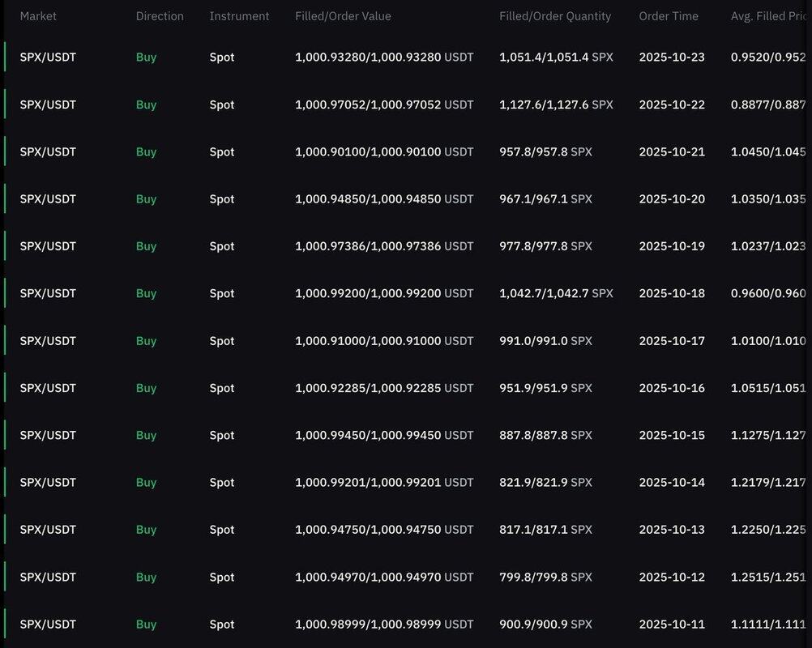The image size is (812, 648).
Task: Open SPX/USDT market in the 2025-10-23 row
Action: [48, 58]
